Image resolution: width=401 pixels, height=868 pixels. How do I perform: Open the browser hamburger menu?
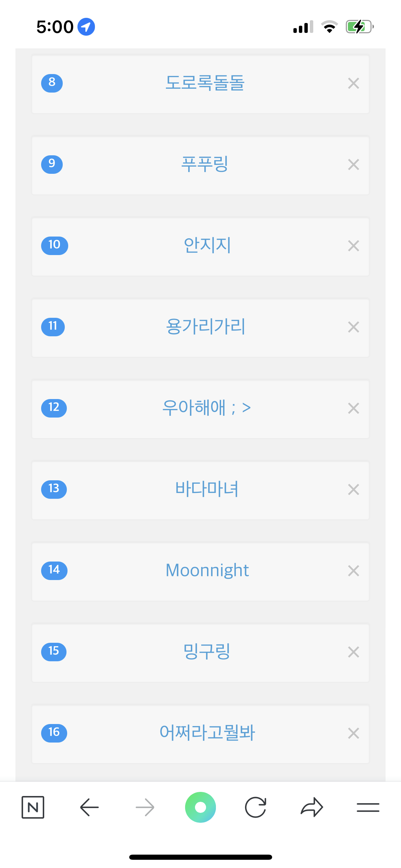pos(368,807)
